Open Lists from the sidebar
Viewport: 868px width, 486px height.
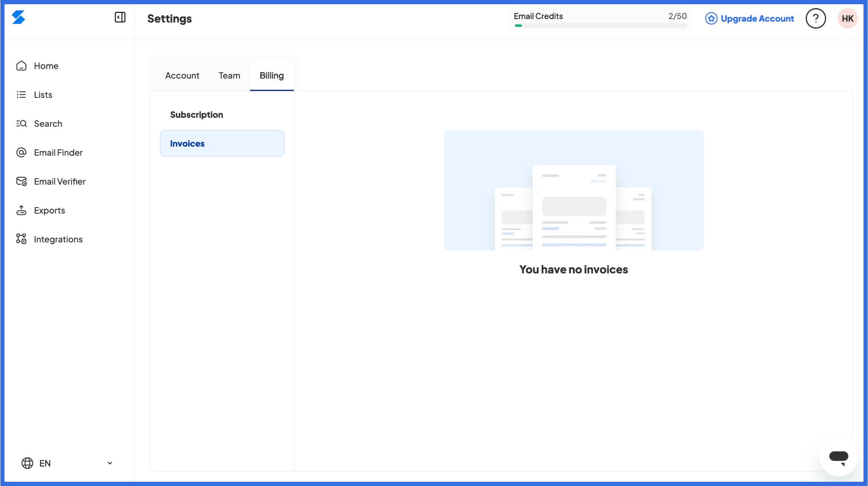(43, 94)
